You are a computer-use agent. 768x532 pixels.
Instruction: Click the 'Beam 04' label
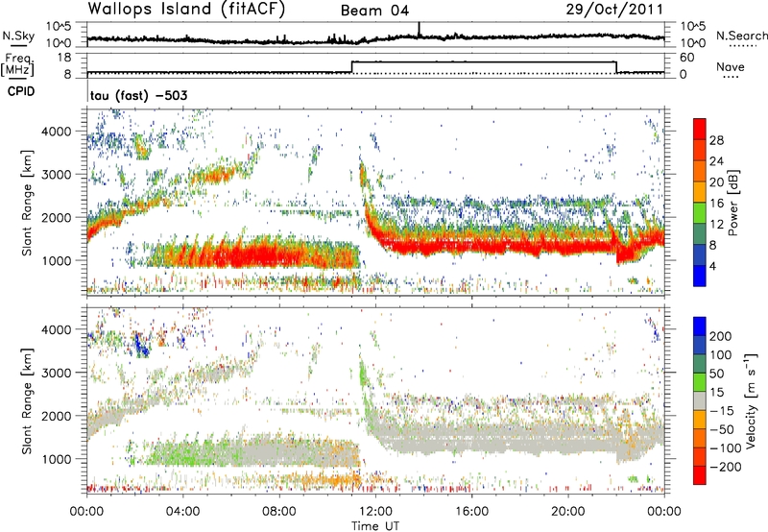click(374, 11)
